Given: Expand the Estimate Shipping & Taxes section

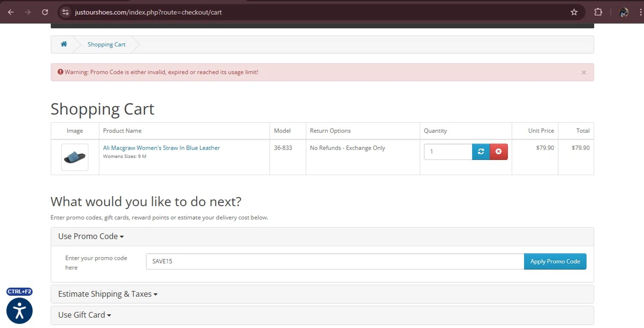Looking at the screenshot, I should [x=108, y=294].
